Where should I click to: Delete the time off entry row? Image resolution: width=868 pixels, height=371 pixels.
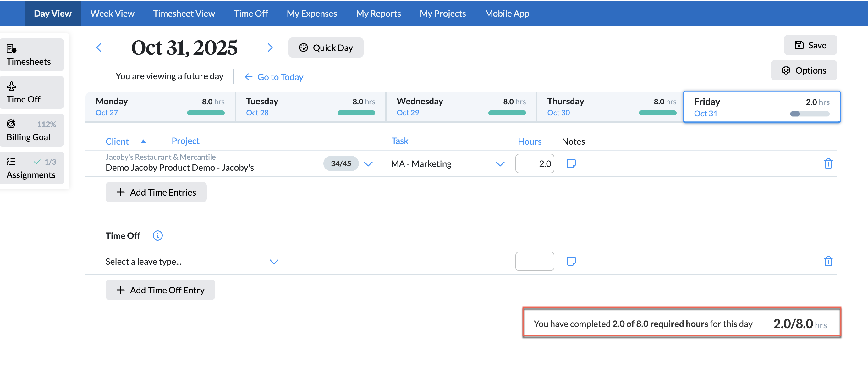(828, 262)
